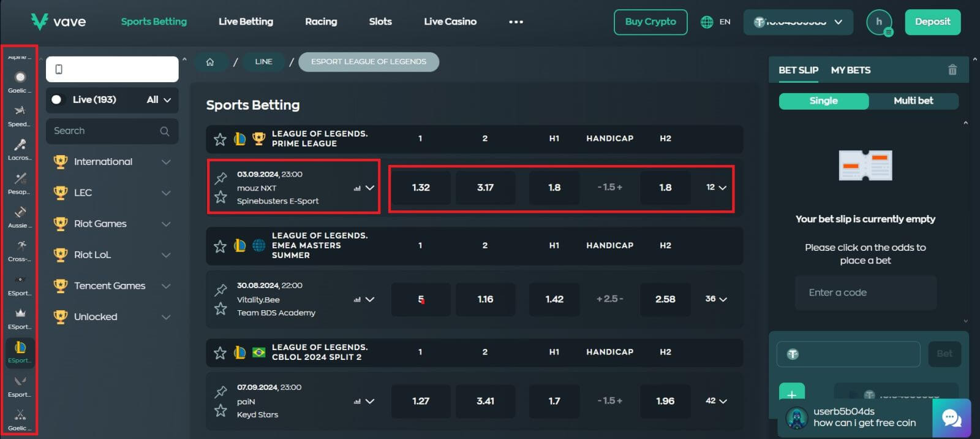
Task: Go to the Live Casino section
Action: tap(450, 21)
